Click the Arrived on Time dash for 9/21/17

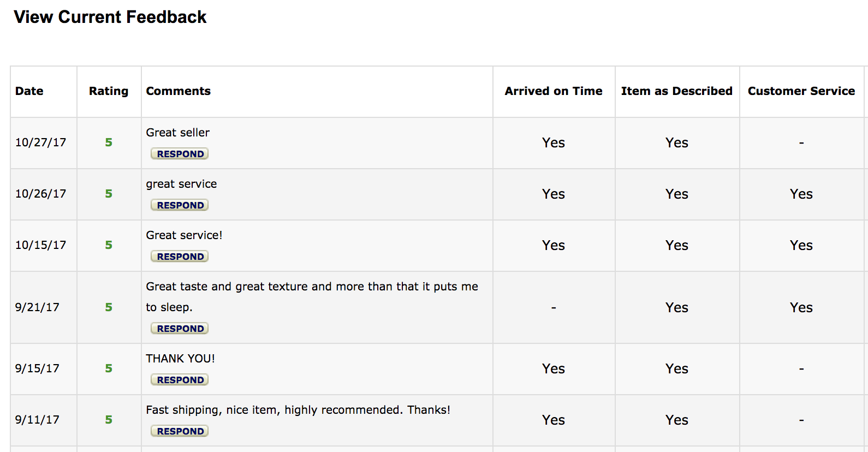554,308
